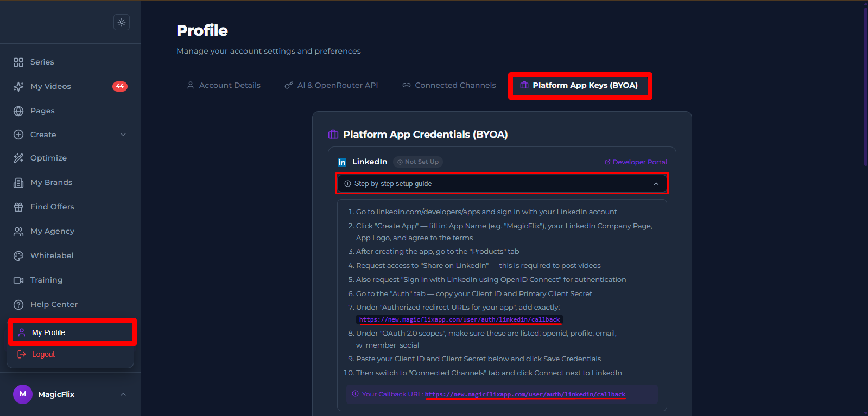Click the Platform App Credentials (BYOA) heading
This screenshot has width=868, height=416.
[x=425, y=135]
